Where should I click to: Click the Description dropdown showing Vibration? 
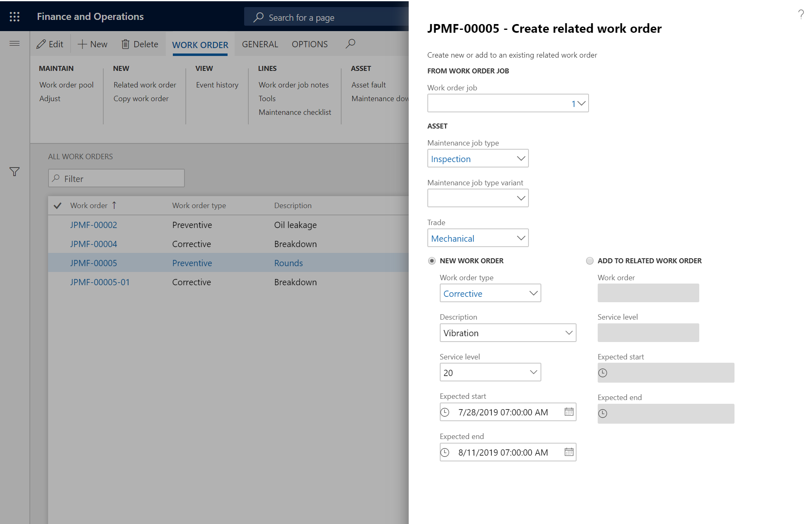coord(508,333)
